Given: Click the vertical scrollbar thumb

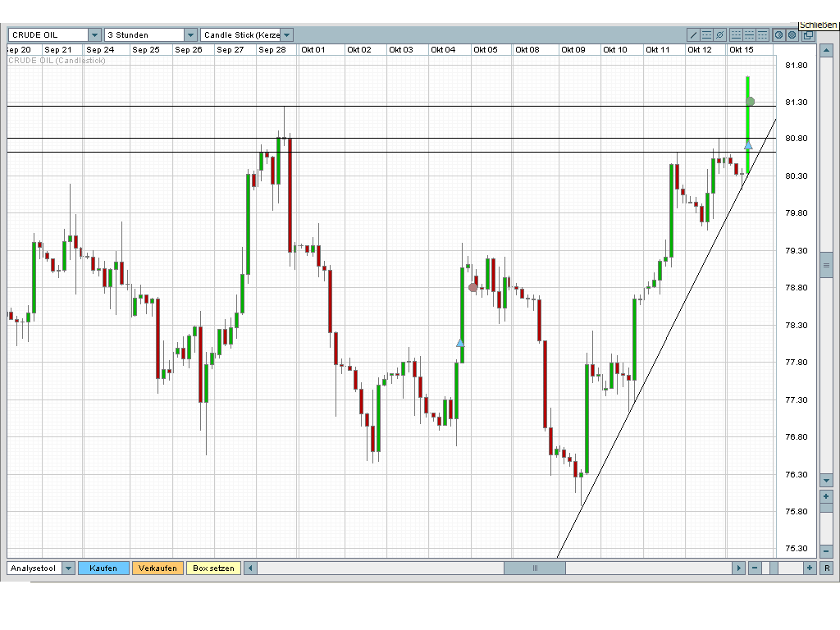Looking at the screenshot, I should coord(826,267).
